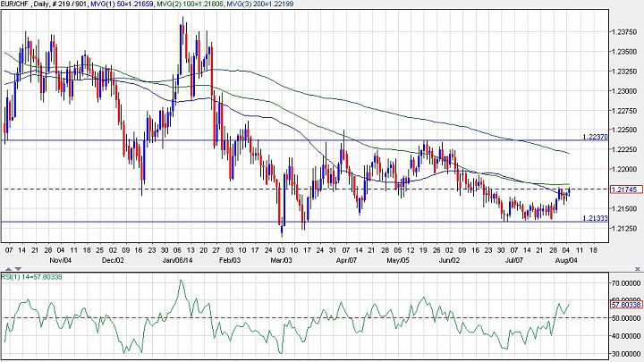Click the 1.22370 resistance line label
644x362 pixels.
coord(595,137)
